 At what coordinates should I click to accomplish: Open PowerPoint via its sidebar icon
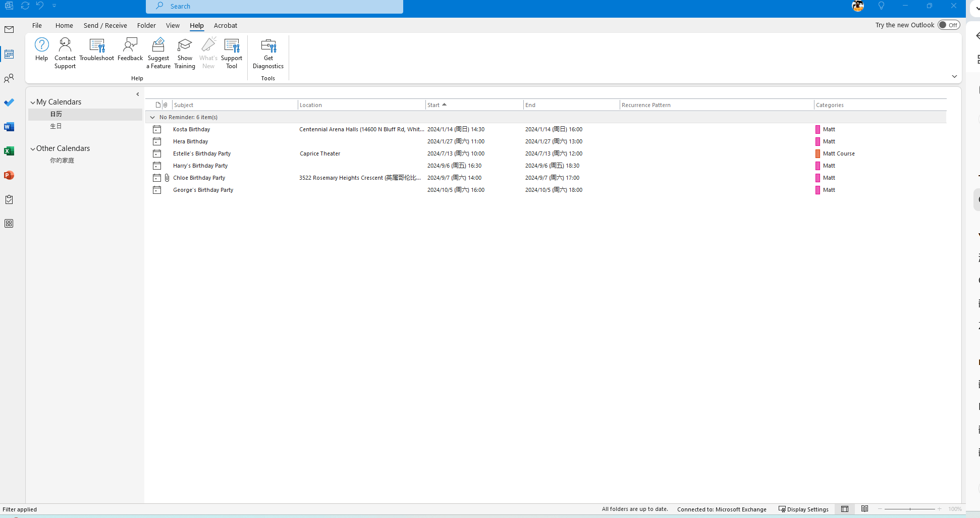pos(9,175)
